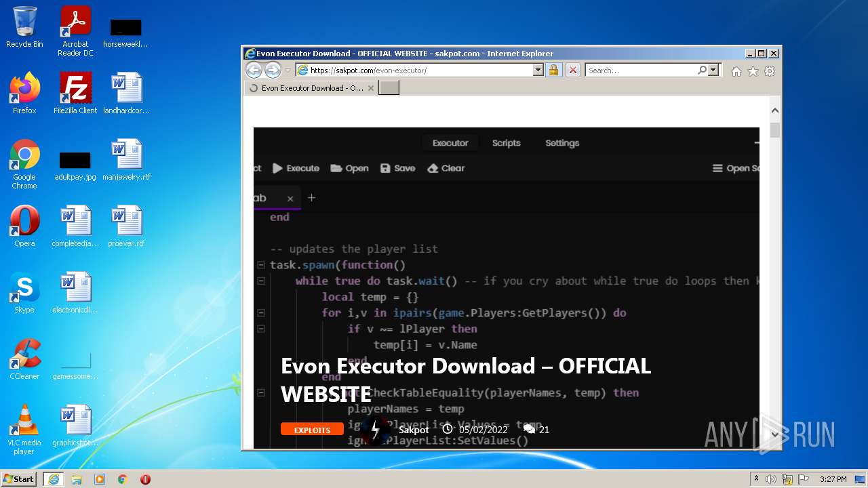Screen dimensions: 868x488
Task: Click the EXPLOITS category tag
Action: pyautogui.click(x=312, y=430)
